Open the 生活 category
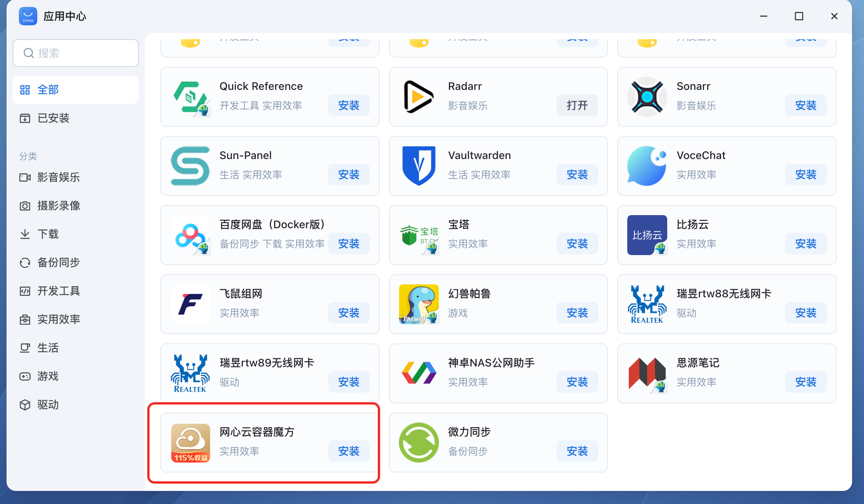This screenshot has width=864, height=504. pyautogui.click(x=76, y=348)
